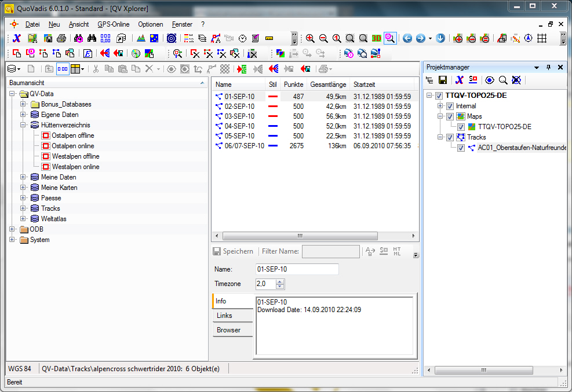Click the compass north icon

point(528,38)
